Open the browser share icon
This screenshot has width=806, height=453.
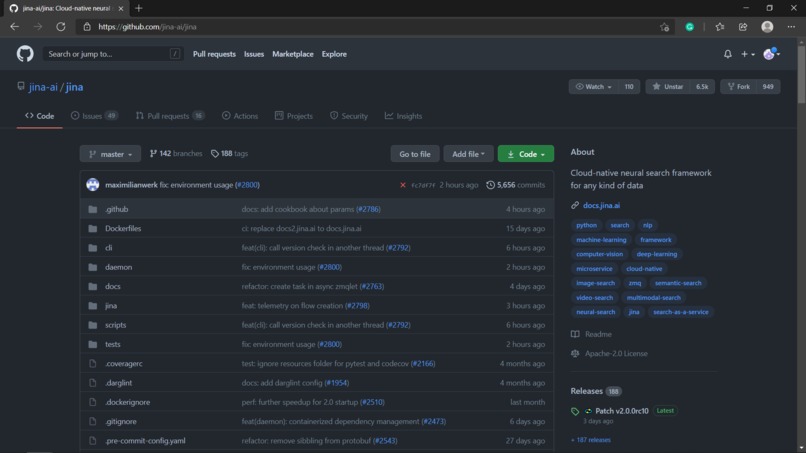pyautogui.click(x=743, y=27)
